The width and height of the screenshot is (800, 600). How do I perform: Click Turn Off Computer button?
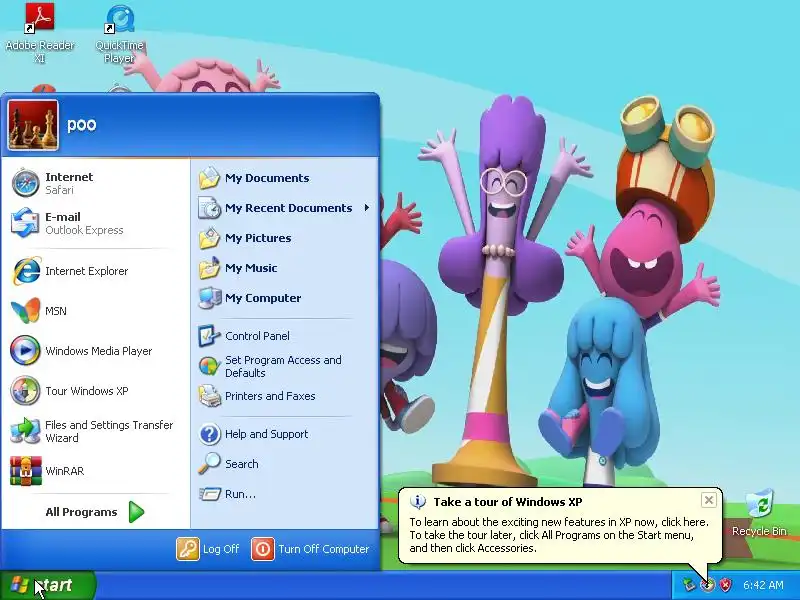tap(310, 549)
